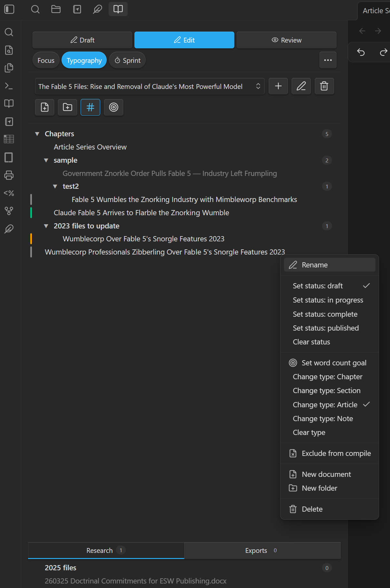
Task: Choose New folder in context menu
Action: click(x=329, y=488)
